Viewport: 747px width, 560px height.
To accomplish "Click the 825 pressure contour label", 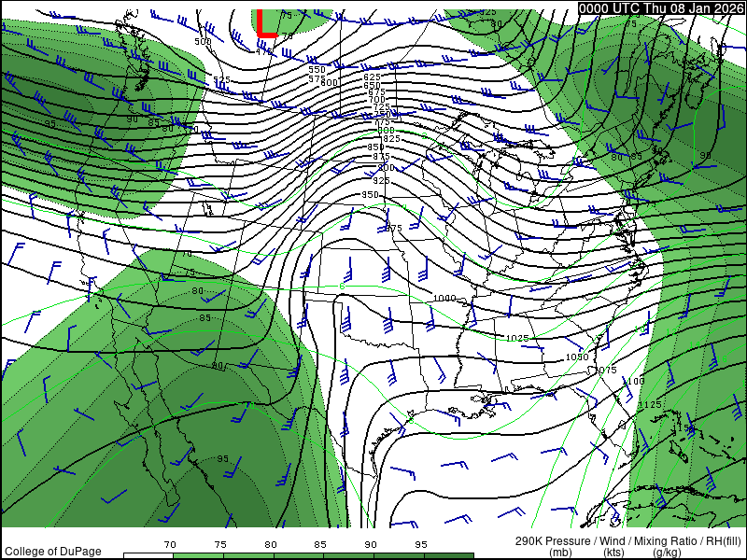I will (391, 138).
